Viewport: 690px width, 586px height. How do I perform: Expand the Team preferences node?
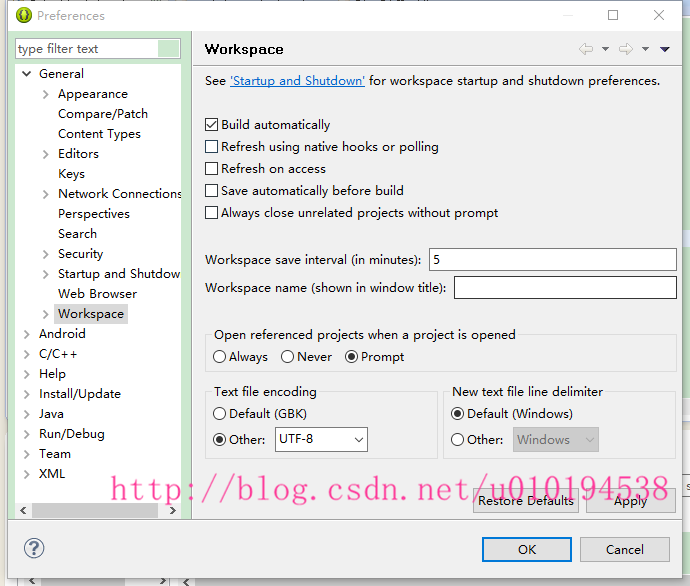tap(27, 454)
